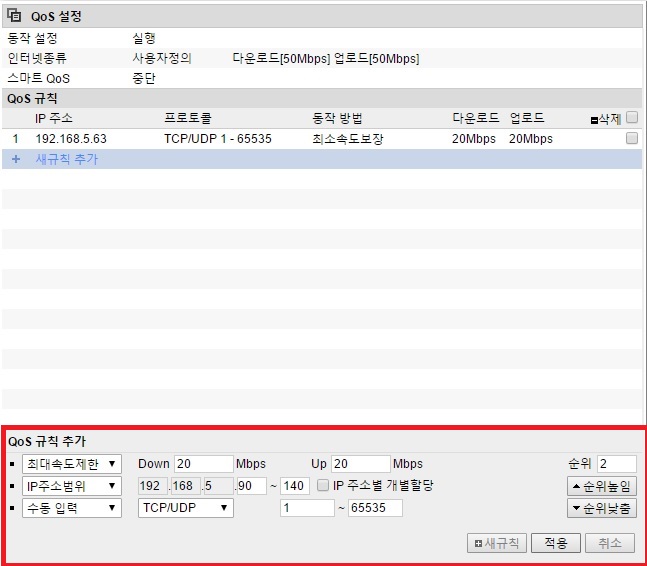Open the IP주소범위 dropdown
The height and width of the screenshot is (566, 647).
point(72,486)
